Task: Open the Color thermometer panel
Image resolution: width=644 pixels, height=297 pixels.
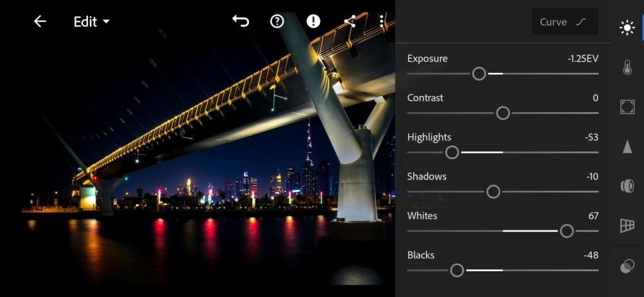Action: point(627,67)
